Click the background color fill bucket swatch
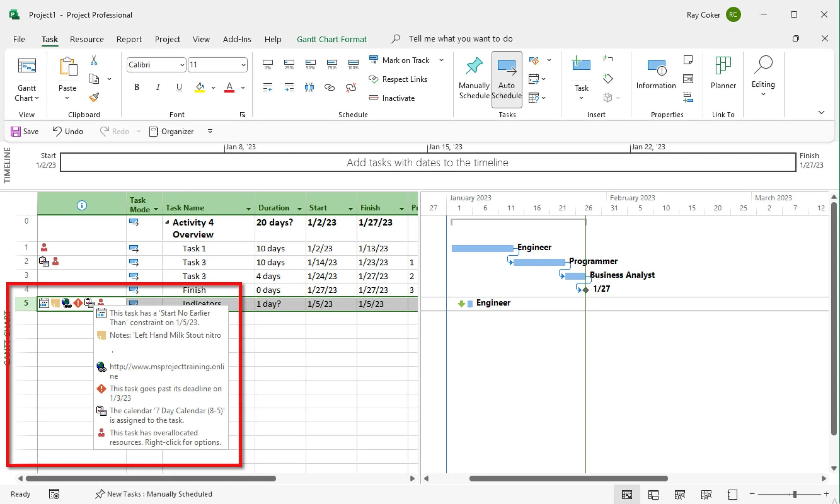 click(x=200, y=87)
